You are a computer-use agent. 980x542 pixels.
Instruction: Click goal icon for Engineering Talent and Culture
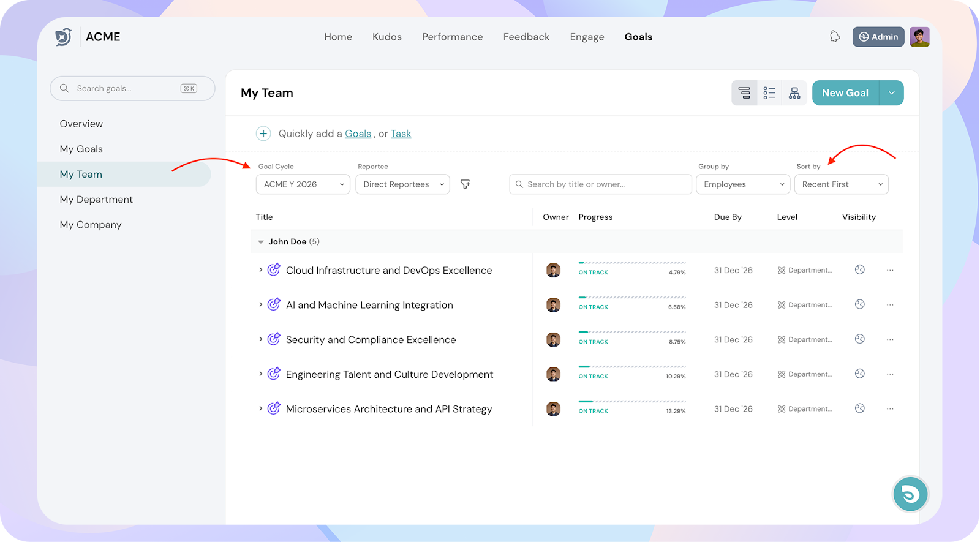(x=274, y=374)
